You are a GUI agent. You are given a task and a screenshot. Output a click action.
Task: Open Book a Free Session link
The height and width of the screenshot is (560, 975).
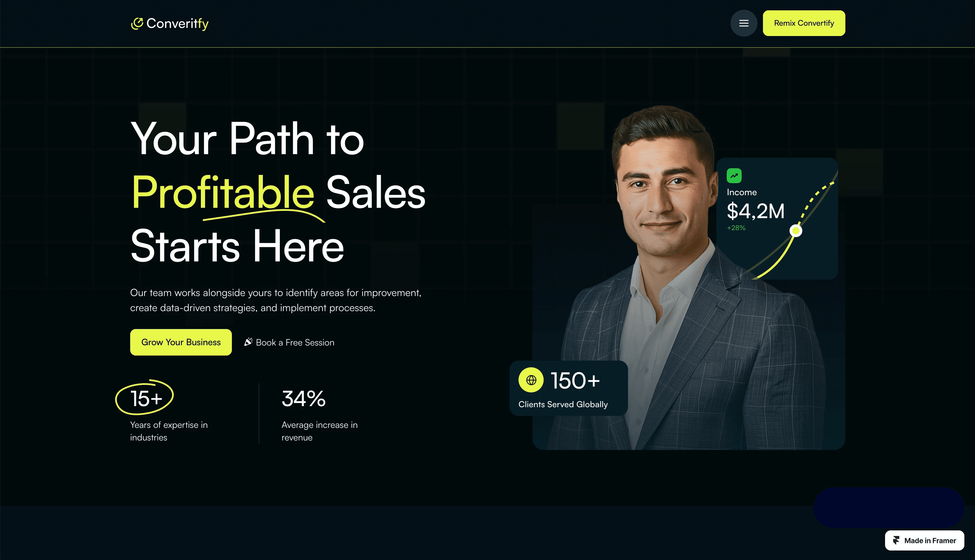[289, 342]
